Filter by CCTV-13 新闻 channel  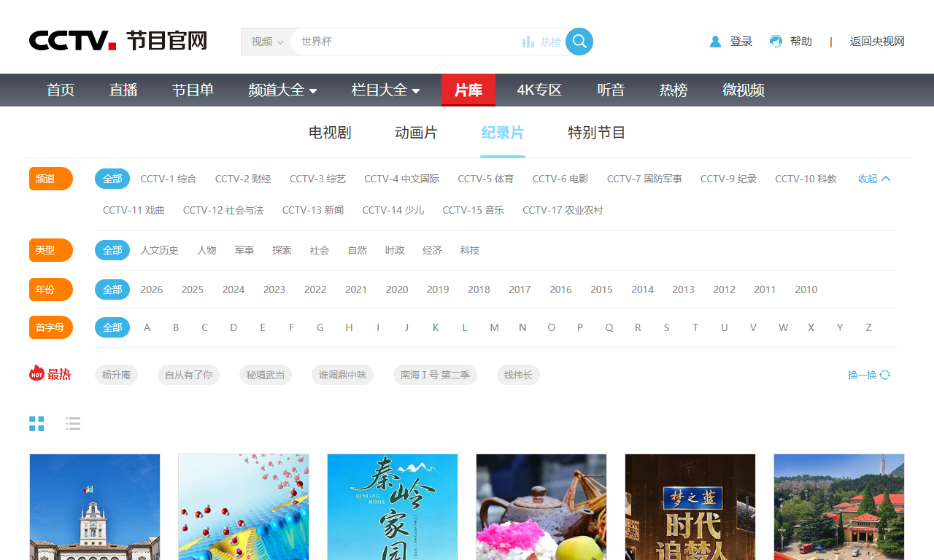(313, 210)
